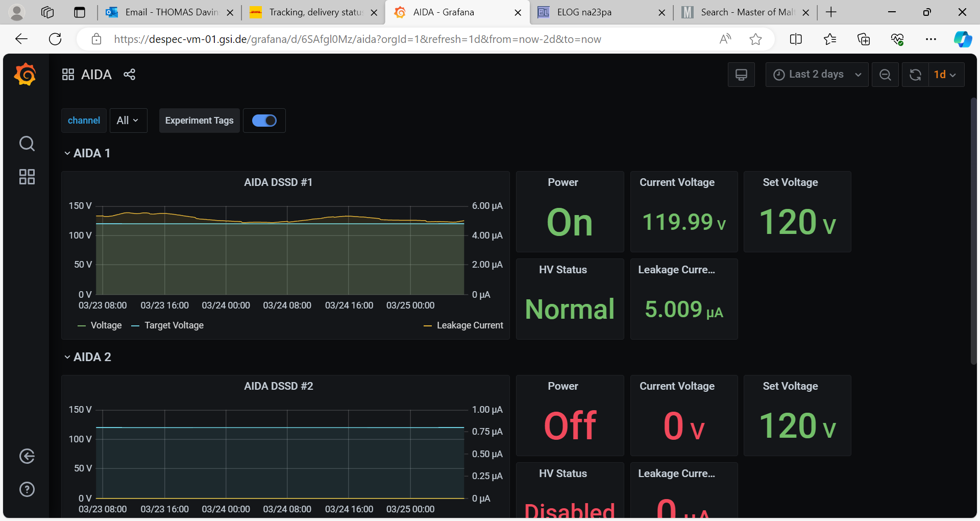Viewport: 980px width, 521px height.
Task: Click AIDA 1 Current Voltage panel title
Action: [677, 182]
